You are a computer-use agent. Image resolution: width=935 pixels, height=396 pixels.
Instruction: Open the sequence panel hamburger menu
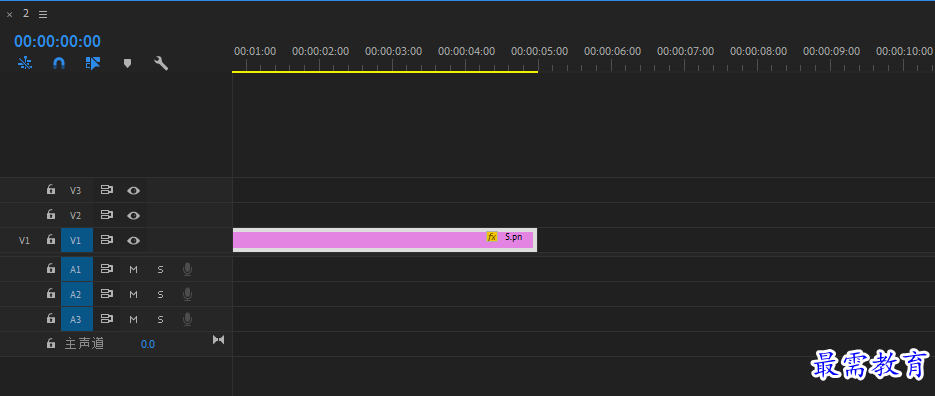click(x=43, y=14)
